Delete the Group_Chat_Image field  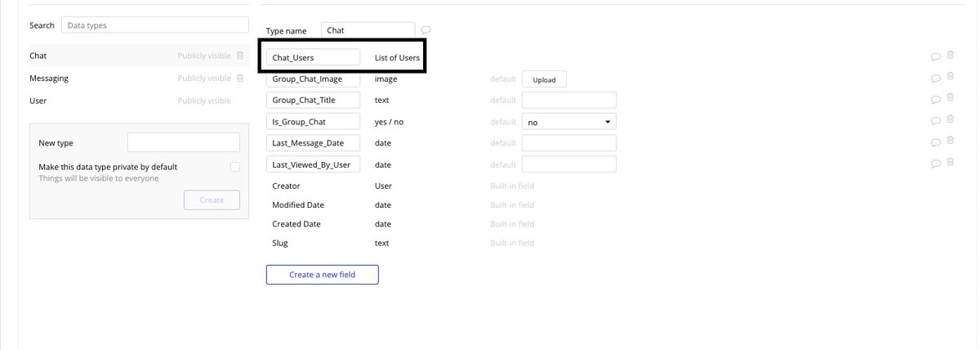click(950, 78)
